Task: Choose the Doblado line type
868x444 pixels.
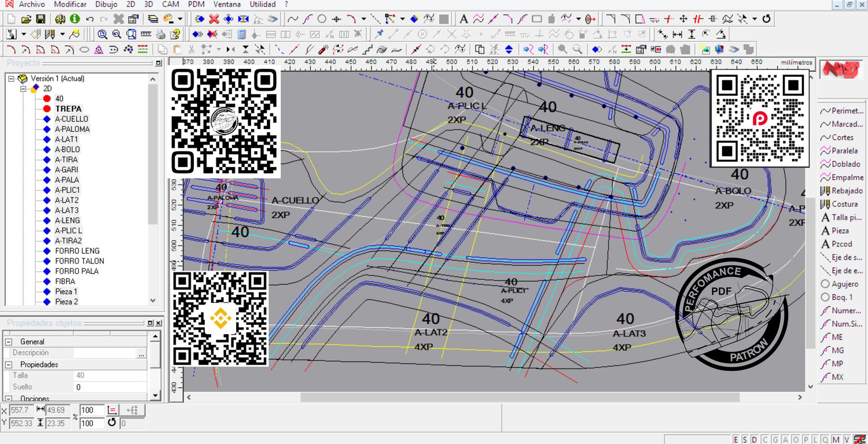Action: pyautogui.click(x=841, y=164)
